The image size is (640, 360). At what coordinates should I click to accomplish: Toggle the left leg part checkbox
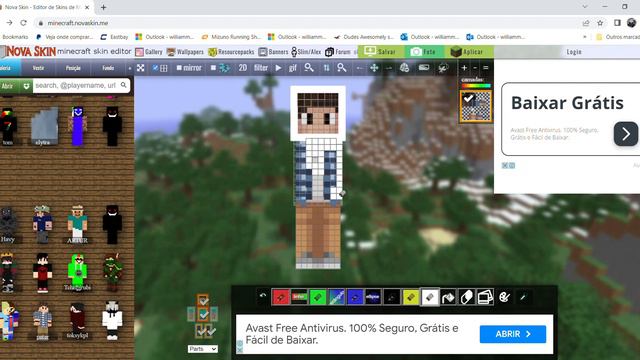[x=200, y=330]
